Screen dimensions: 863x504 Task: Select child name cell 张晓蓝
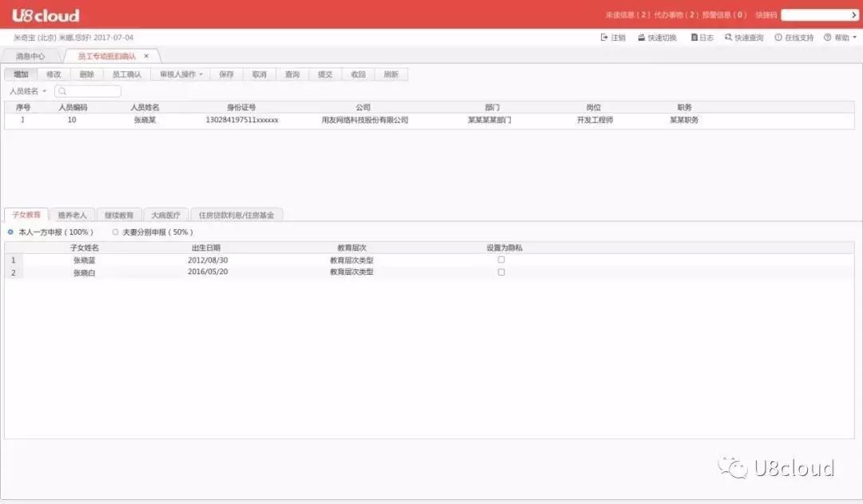[84, 260]
